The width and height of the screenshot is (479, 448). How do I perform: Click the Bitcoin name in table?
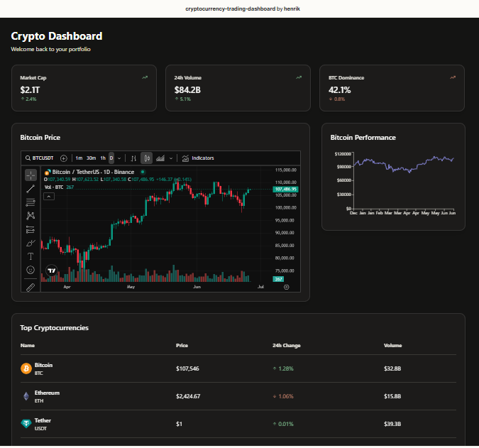point(43,365)
